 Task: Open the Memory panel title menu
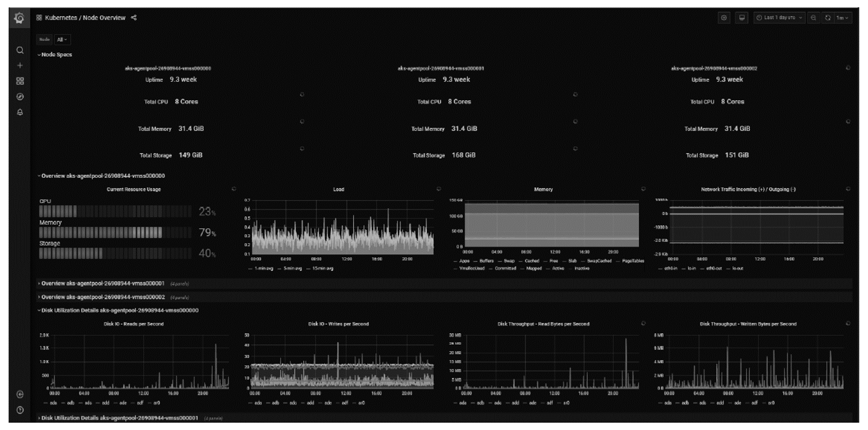pos(543,189)
